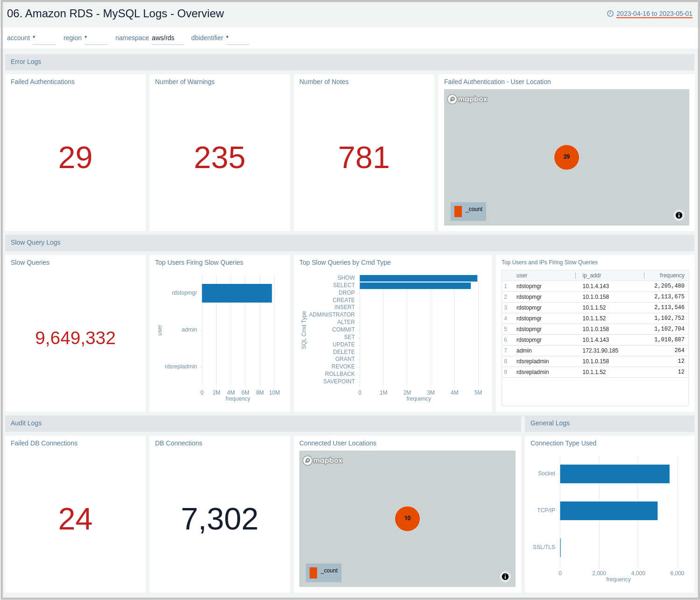Click the rdstopmgr bar in Top Users chart
The image size is (700, 600).
pos(236,293)
